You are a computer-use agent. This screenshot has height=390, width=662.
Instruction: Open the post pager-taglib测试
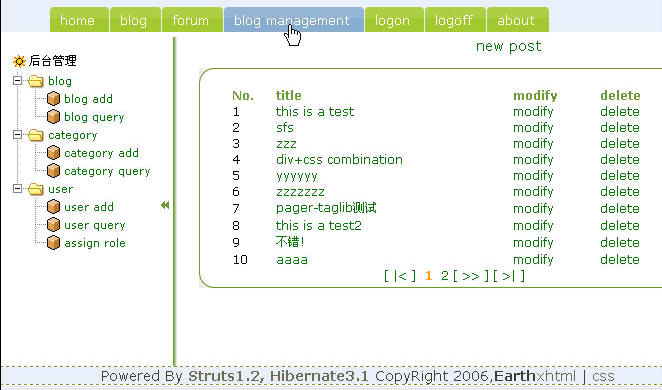(x=326, y=208)
